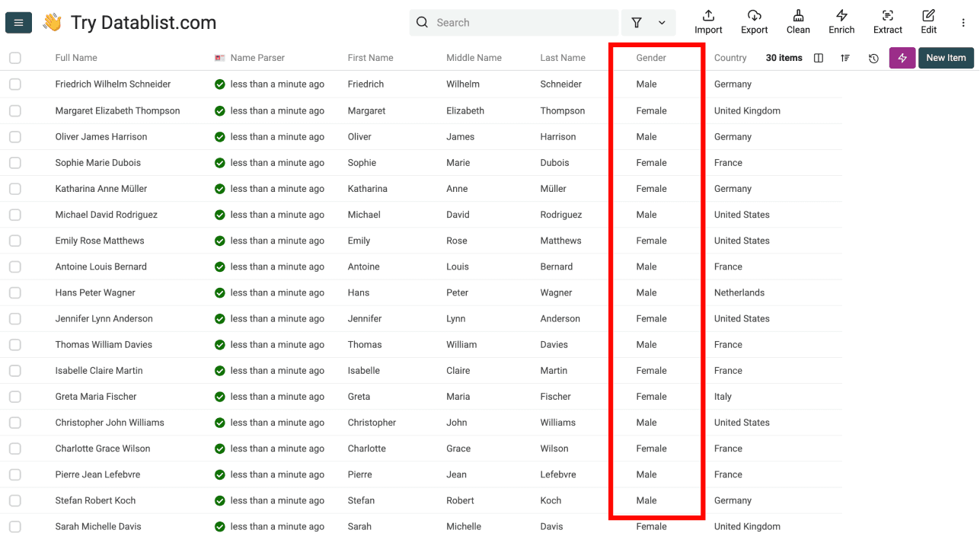Toggle the split column view icon
The image size is (980, 533).
click(818, 58)
